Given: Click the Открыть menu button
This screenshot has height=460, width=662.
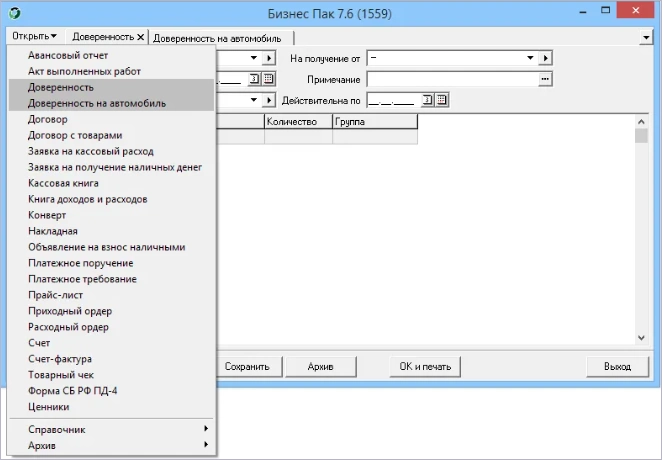Looking at the screenshot, I should coord(34,36).
